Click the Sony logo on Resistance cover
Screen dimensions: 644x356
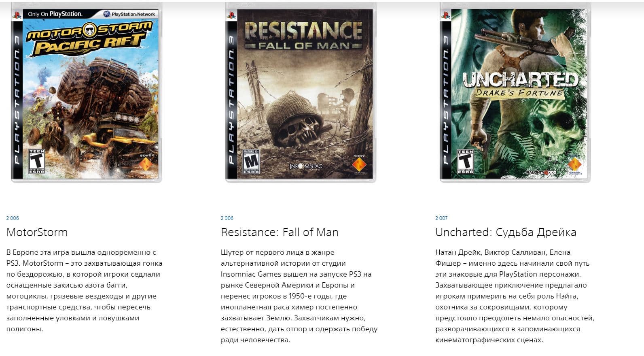pyautogui.click(x=359, y=164)
